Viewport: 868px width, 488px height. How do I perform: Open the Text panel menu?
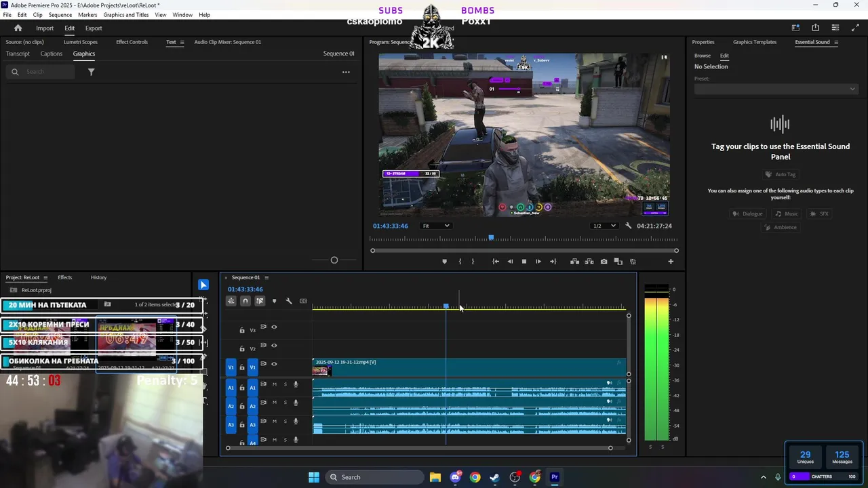pos(182,42)
